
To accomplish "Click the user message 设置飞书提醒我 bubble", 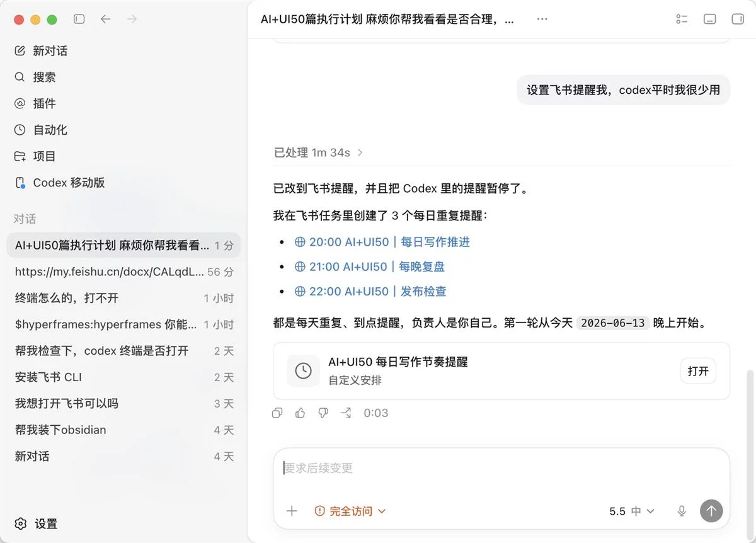I will [x=623, y=90].
